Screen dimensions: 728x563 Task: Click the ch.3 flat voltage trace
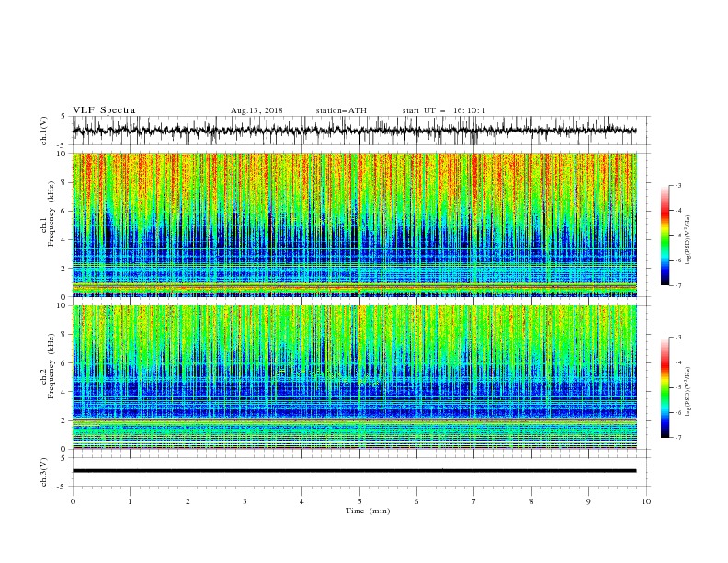(354, 471)
